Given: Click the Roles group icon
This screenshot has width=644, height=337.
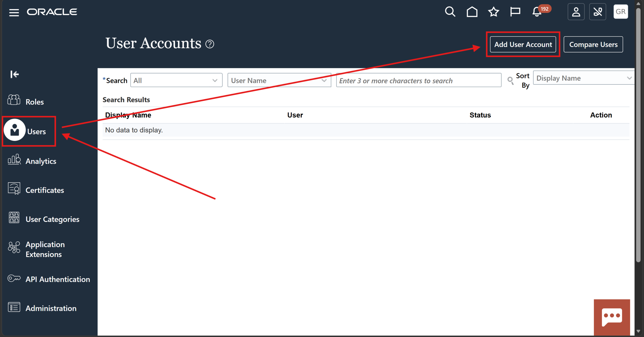Looking at the screenshot, I should click(14, 100).
